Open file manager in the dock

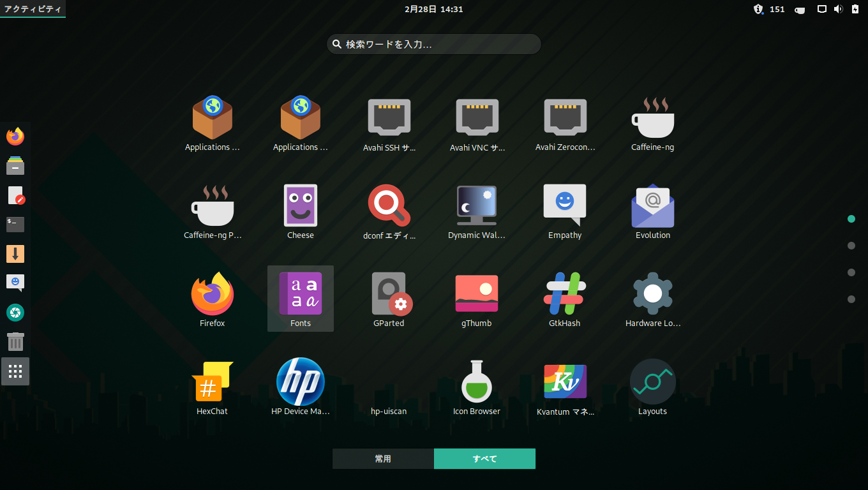[15, 166]
